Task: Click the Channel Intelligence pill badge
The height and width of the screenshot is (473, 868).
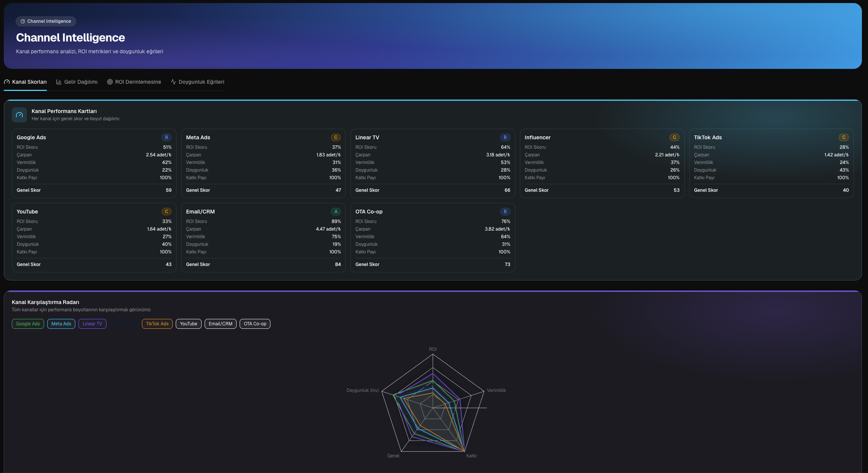Action: pos(46,21)
